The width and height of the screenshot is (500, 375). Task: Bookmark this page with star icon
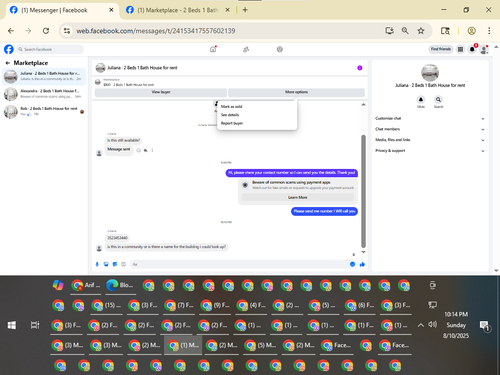click(421, 31)
